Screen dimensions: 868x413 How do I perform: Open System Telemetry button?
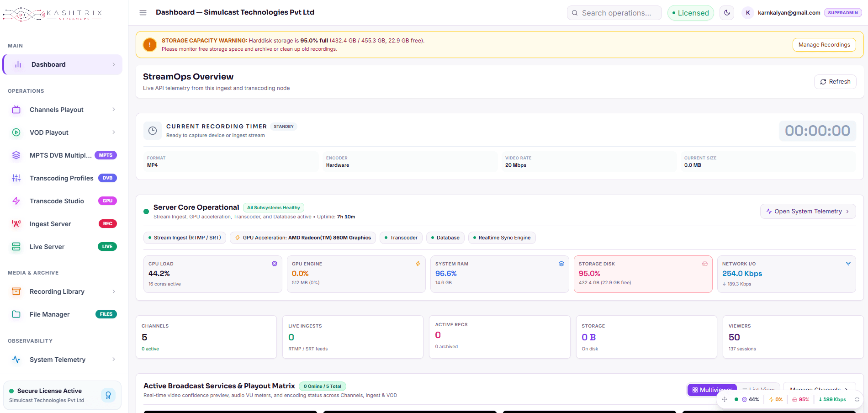pos(808,212)
